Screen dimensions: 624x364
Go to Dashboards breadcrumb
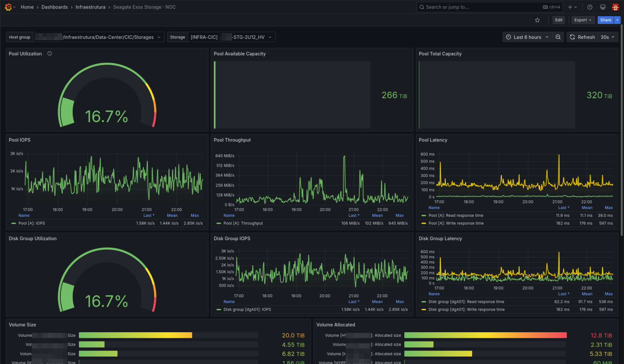pos(54,7)
